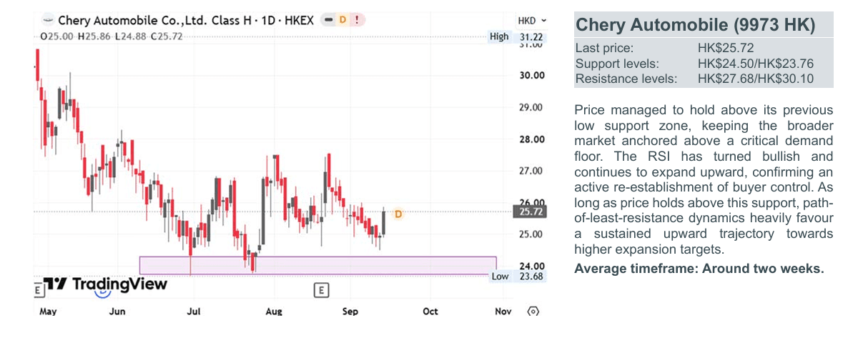Click the Aug label on the time axis

click(x=274, y=312)
